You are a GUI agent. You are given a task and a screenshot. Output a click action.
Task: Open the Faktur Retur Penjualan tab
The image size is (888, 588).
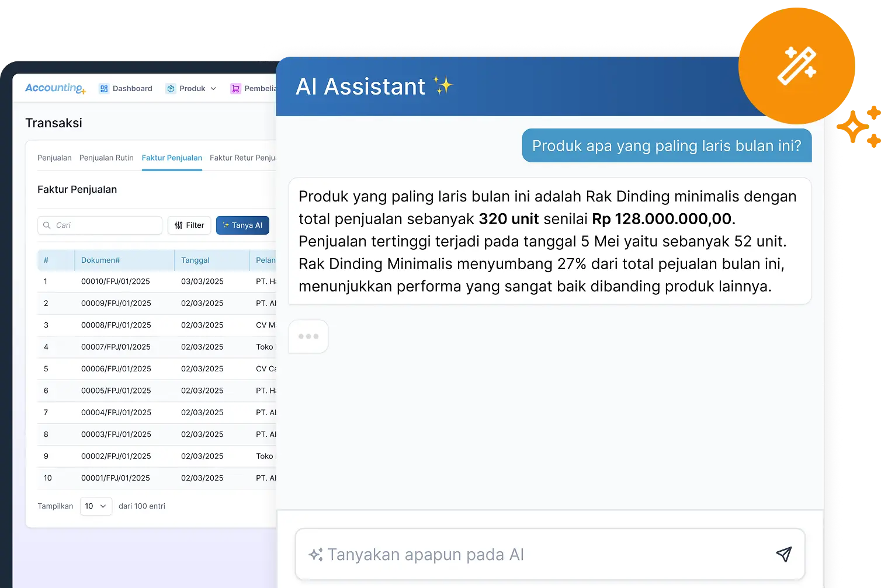coord(243,158)
